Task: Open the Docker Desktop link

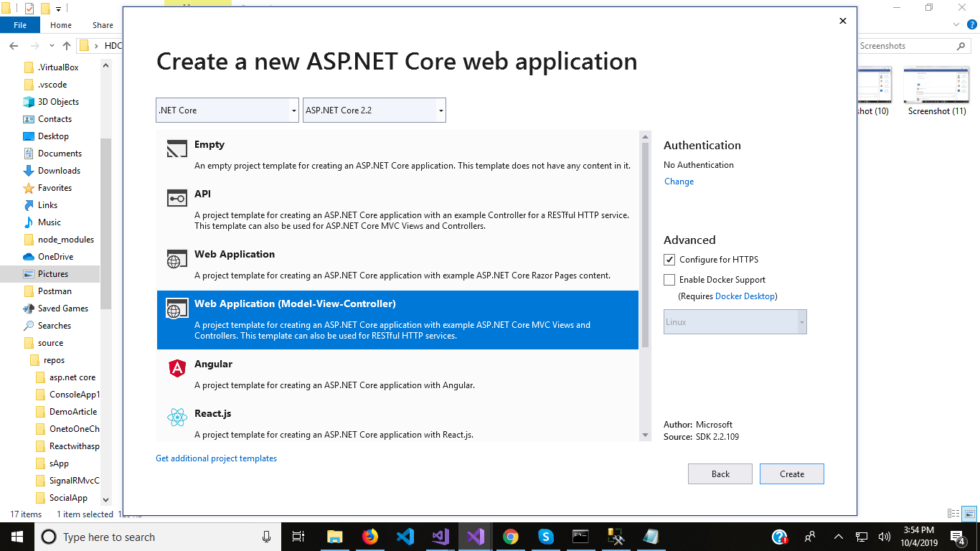Action: (x=745, y=296)
